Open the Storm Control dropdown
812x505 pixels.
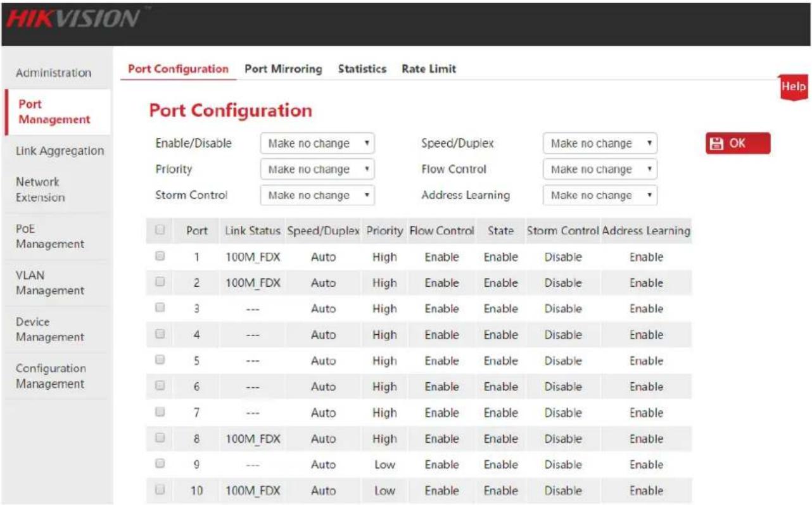click(317, 196)
